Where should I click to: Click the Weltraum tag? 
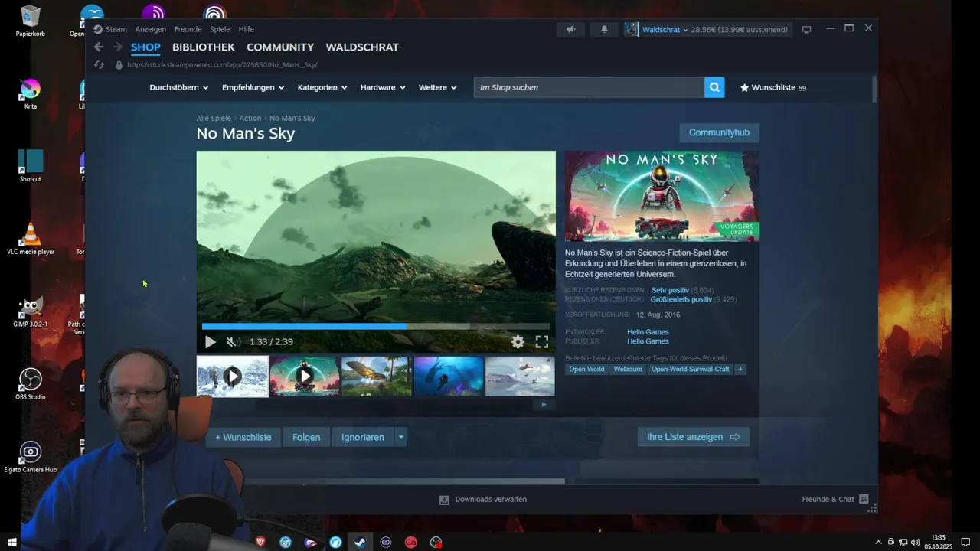point(628,370)
